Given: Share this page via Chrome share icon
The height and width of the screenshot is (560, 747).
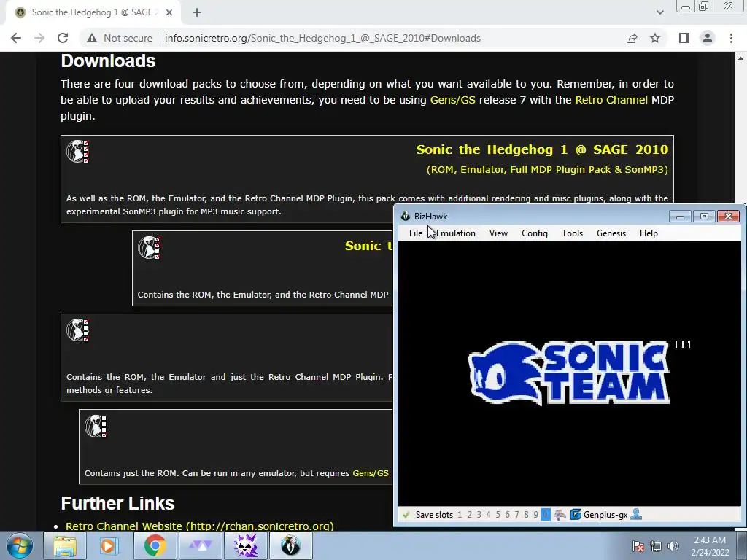Looking at the screenshot, I should click(632, 38).
